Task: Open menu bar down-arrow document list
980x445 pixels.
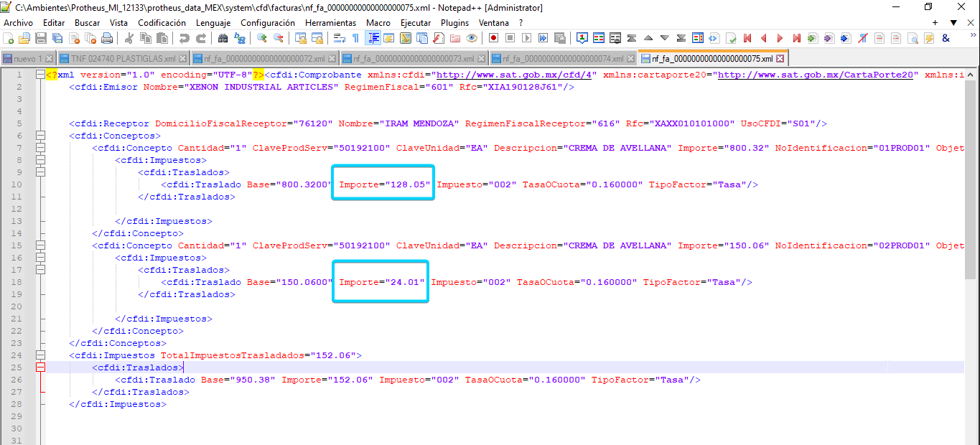Action: (x=953, y=22)
